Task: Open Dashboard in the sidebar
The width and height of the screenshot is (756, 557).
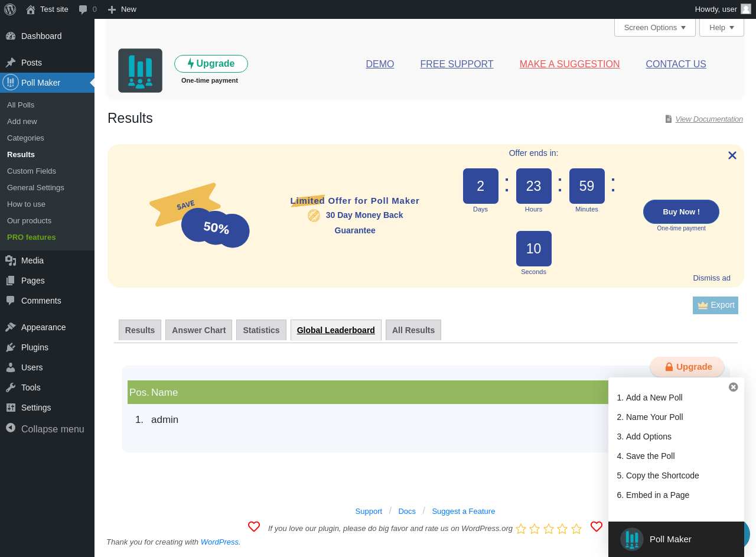Action: [47, 36]
